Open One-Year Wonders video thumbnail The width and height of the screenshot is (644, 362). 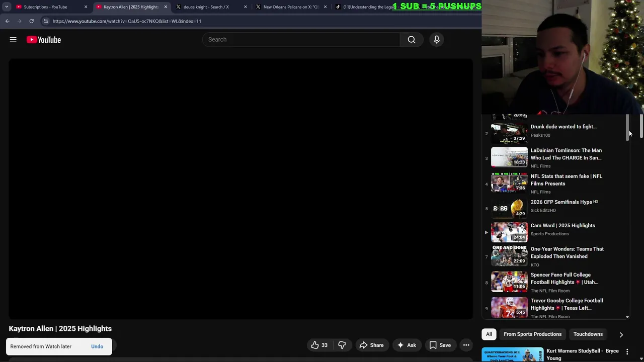[509, 255]
